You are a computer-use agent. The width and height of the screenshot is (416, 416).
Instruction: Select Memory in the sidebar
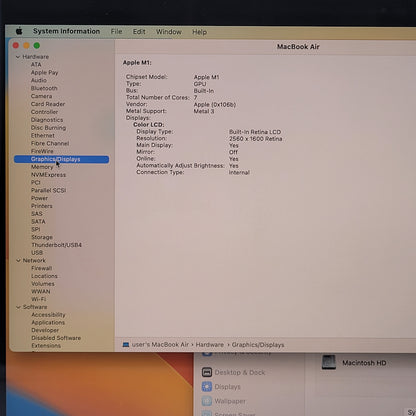42,167
